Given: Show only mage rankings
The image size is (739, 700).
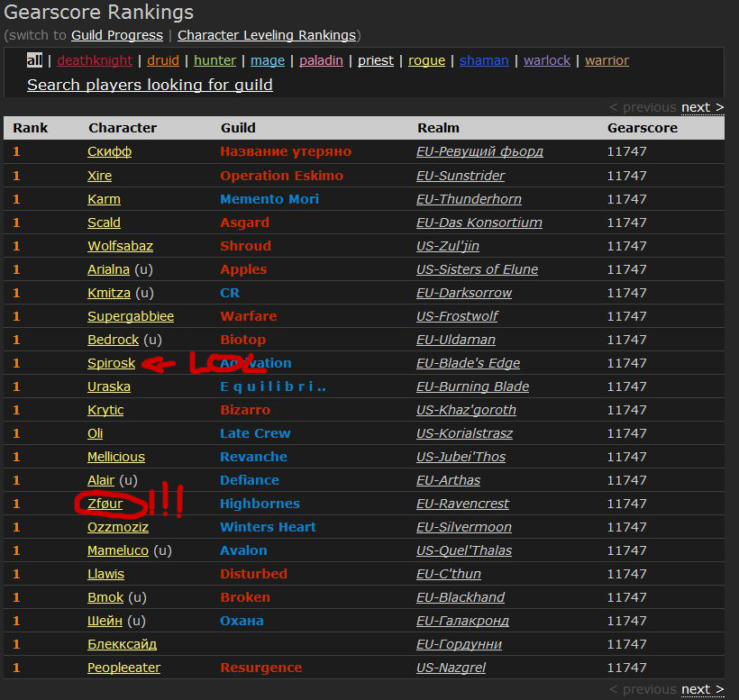Looking at the screenshot, I should coord(268,60).
